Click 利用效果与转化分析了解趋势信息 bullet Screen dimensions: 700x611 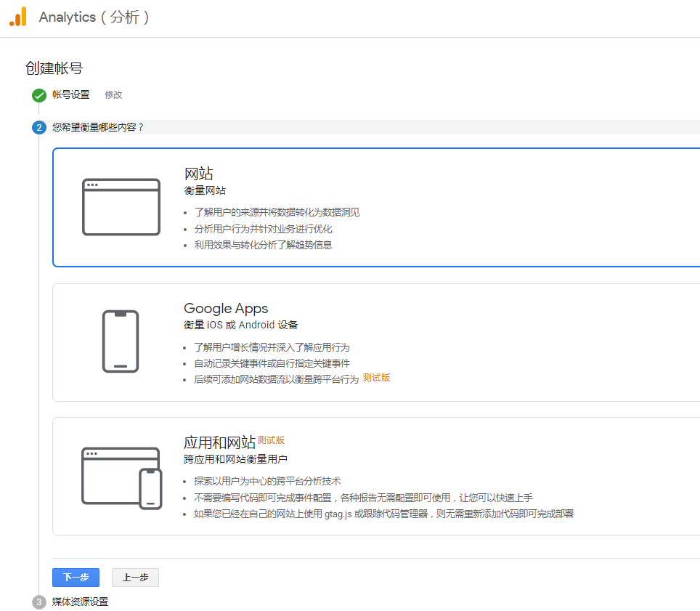pos(263,245)
